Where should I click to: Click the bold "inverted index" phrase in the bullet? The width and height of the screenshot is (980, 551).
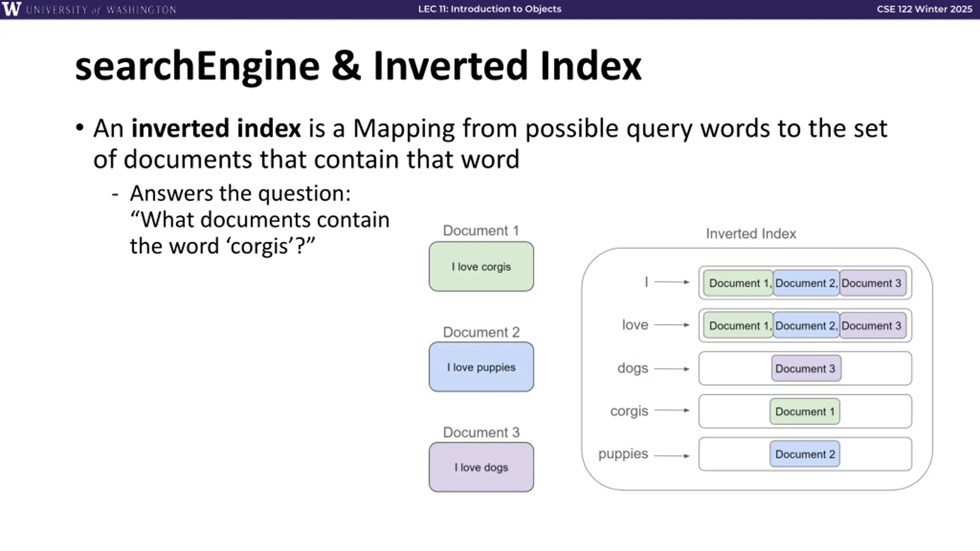point(216,128)
